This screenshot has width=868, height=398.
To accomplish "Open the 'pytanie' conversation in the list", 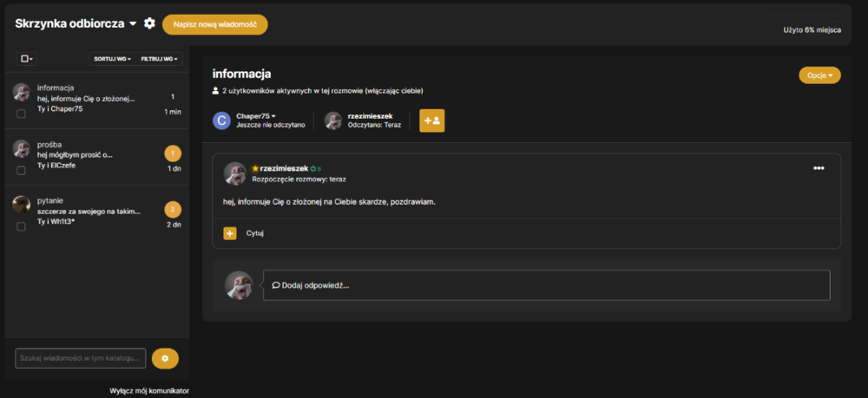I will point(97,212).
